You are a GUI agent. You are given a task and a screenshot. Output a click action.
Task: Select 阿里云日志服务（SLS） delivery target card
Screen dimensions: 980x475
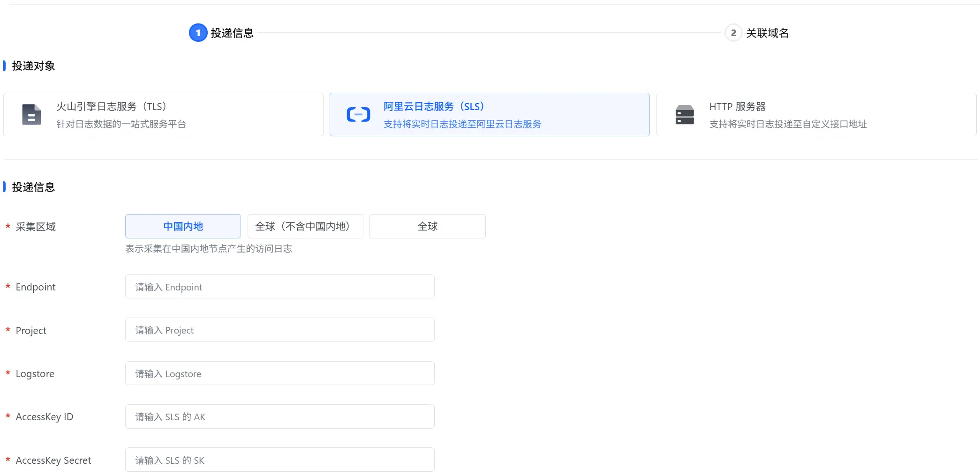point(490,115)
